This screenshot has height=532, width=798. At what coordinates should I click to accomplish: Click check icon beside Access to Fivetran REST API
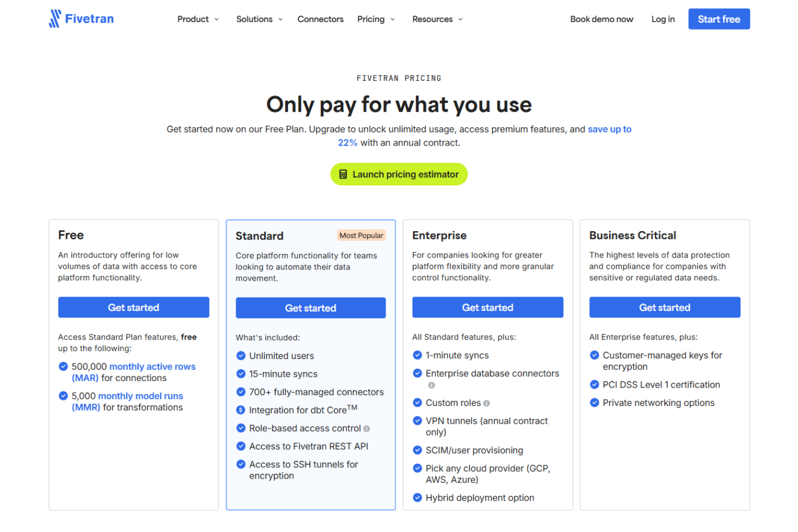pyautogui.click(x=241, y=446)
